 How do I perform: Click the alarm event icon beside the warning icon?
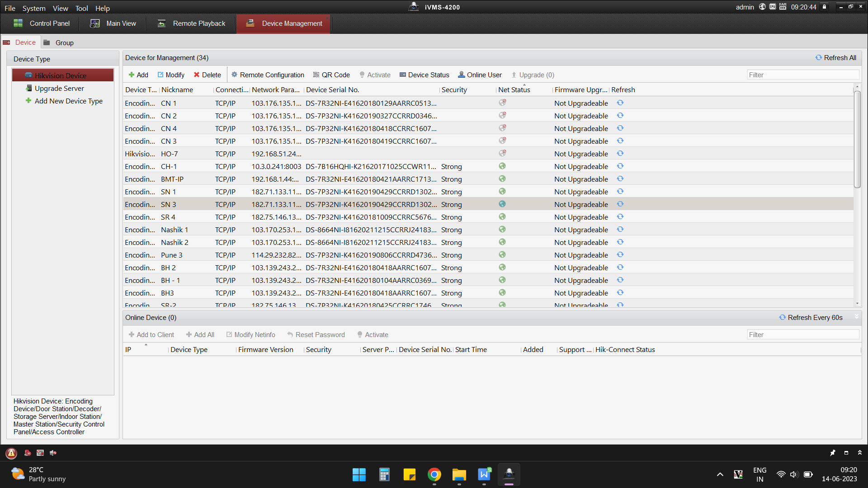coord(28,453)
